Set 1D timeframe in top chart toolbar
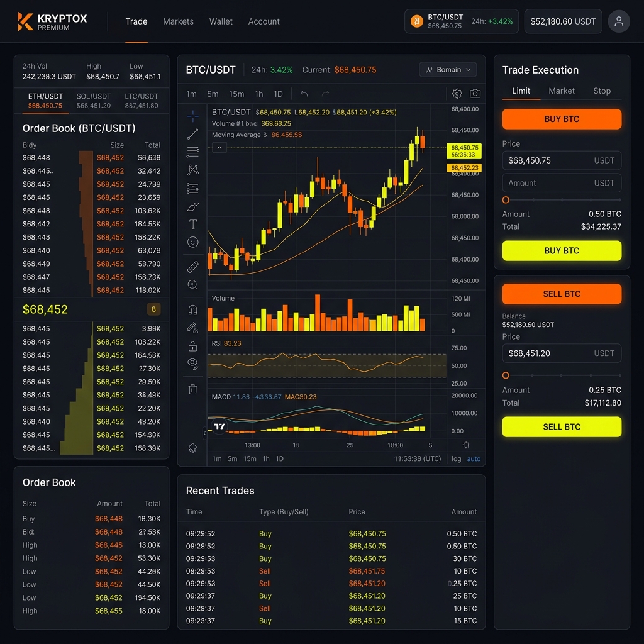This screenshot has width=644, height=644. click(278, 94)
